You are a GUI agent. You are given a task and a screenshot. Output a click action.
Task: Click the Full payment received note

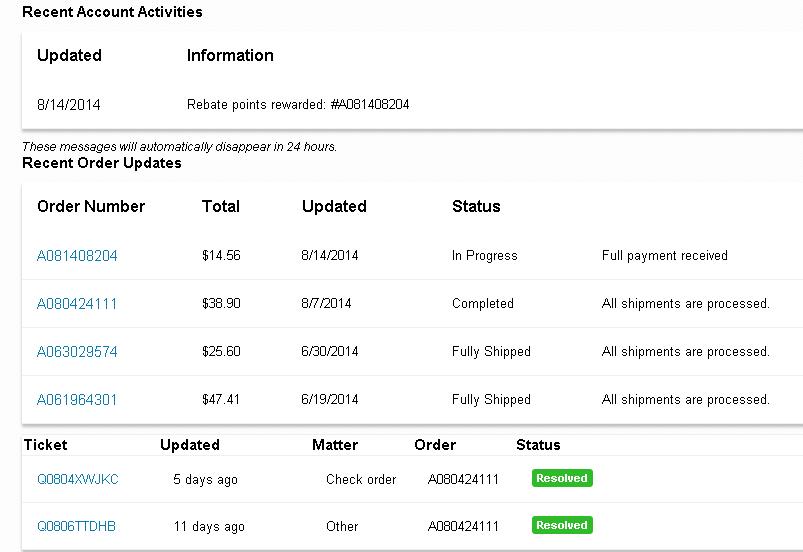pos(664,256)
